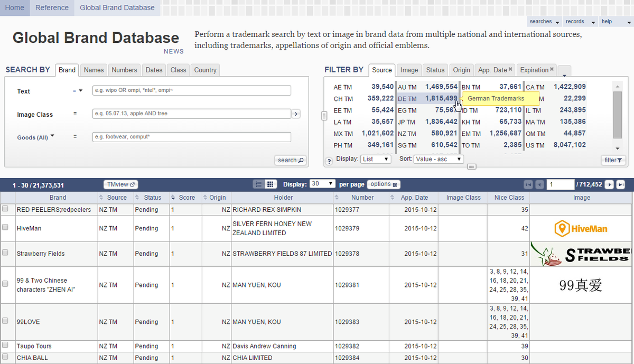Go to the previous results page
This screenshot has height=364, width=634.
(539, 184)
